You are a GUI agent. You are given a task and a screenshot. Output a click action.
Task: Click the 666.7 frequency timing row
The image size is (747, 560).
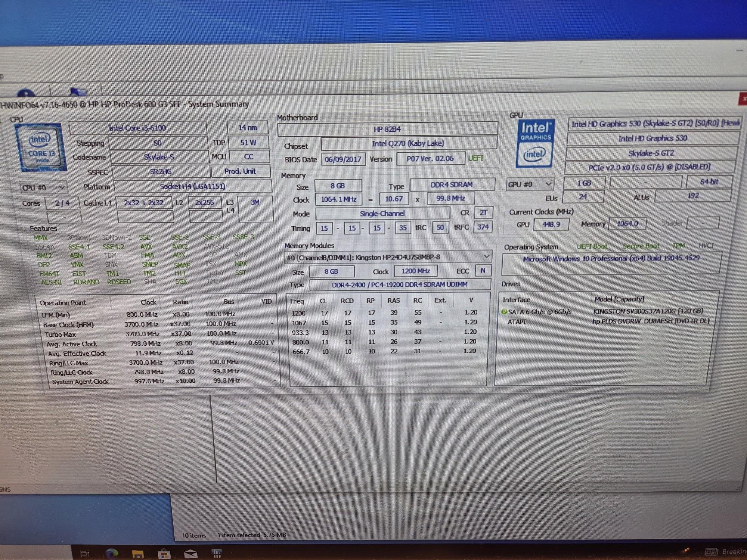pos(385,351)
